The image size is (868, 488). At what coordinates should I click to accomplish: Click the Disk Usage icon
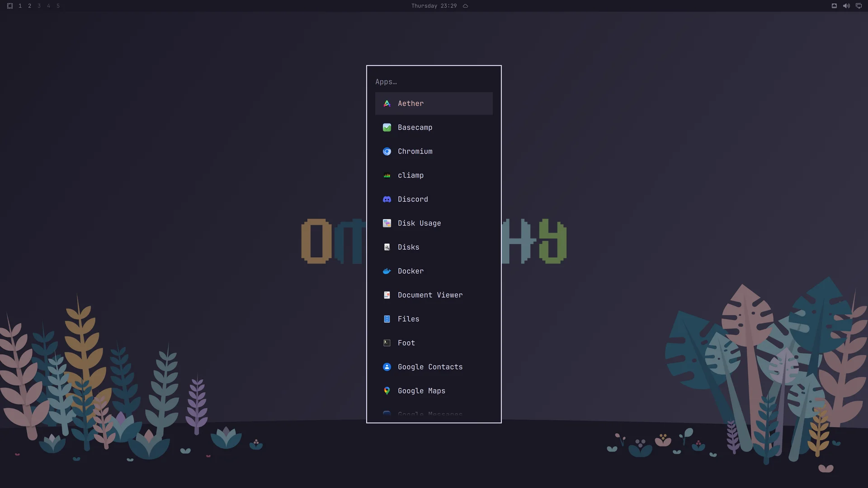[387, 223]
